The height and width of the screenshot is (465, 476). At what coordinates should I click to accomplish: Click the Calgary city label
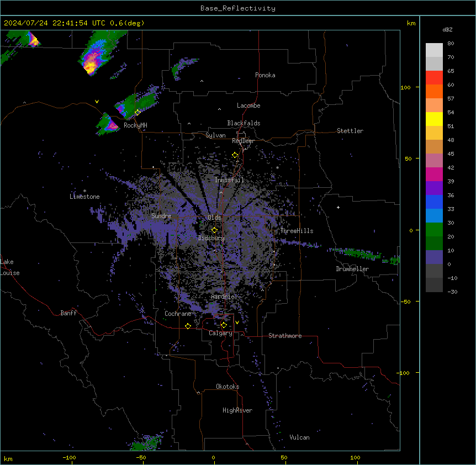221,333
